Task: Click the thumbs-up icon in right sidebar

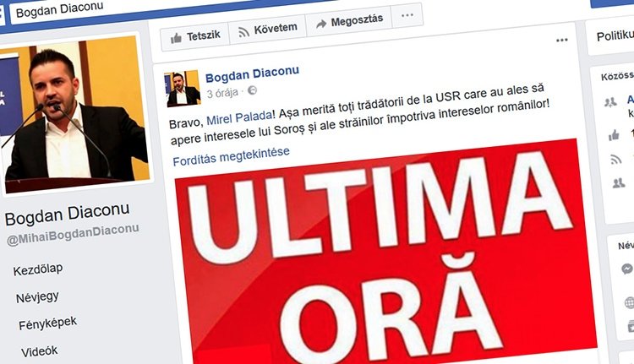Action: (614, 135)
